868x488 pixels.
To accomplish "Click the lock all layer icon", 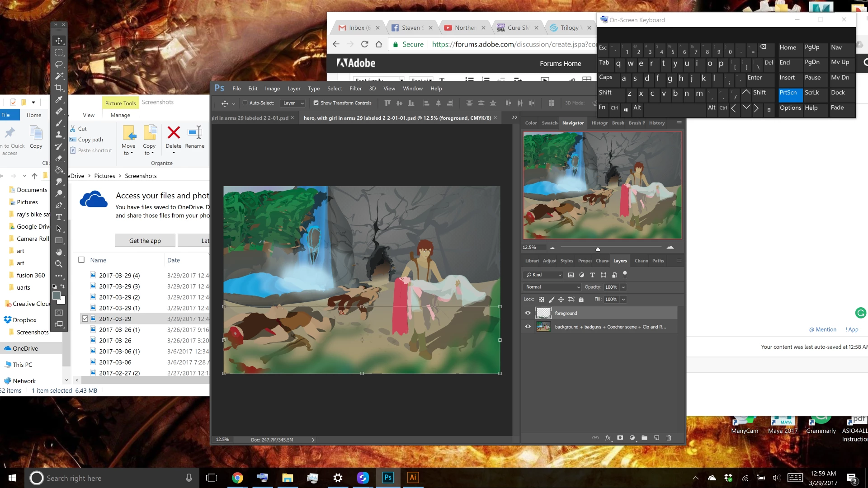I will pos(581,300).
